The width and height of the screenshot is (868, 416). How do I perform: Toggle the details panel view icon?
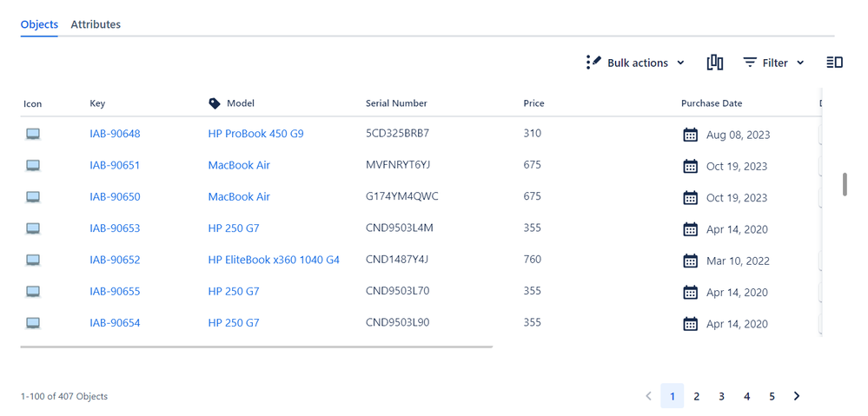(x=834, y=63)
